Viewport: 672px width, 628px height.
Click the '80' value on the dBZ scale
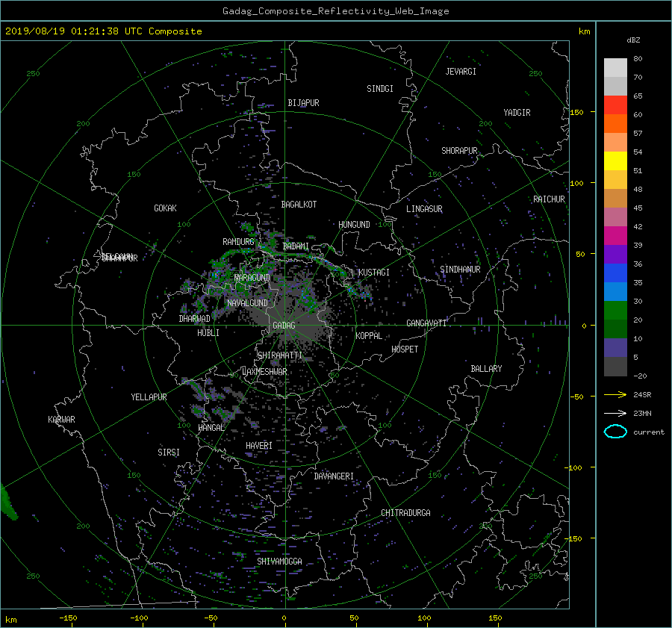pyautogui.click(x=638, y=59)
